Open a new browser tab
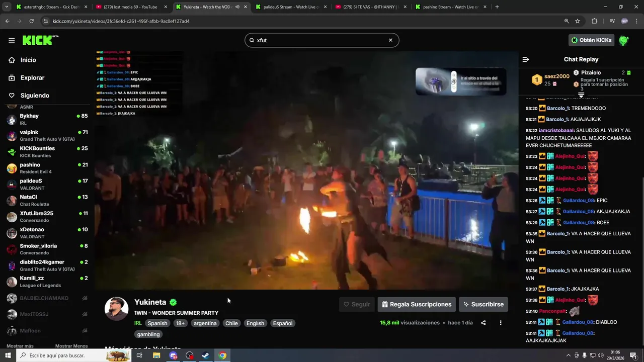 click(497, 7)
